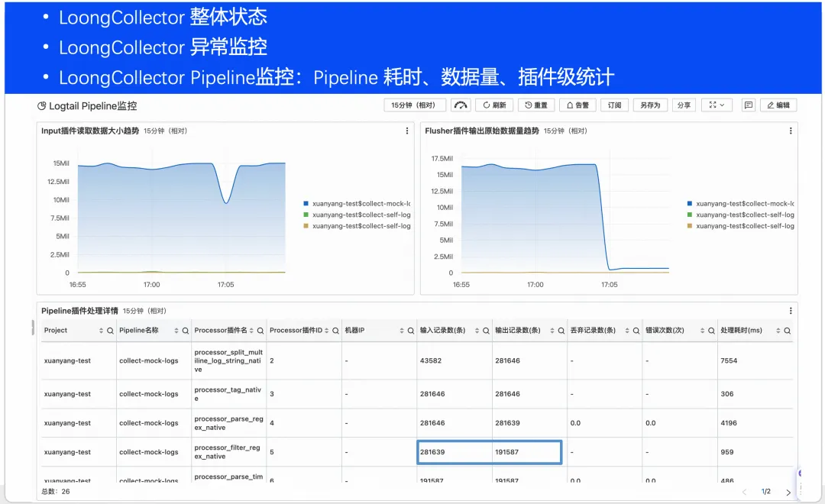
Task: Search within the 机器IP column
Action: 410,331
